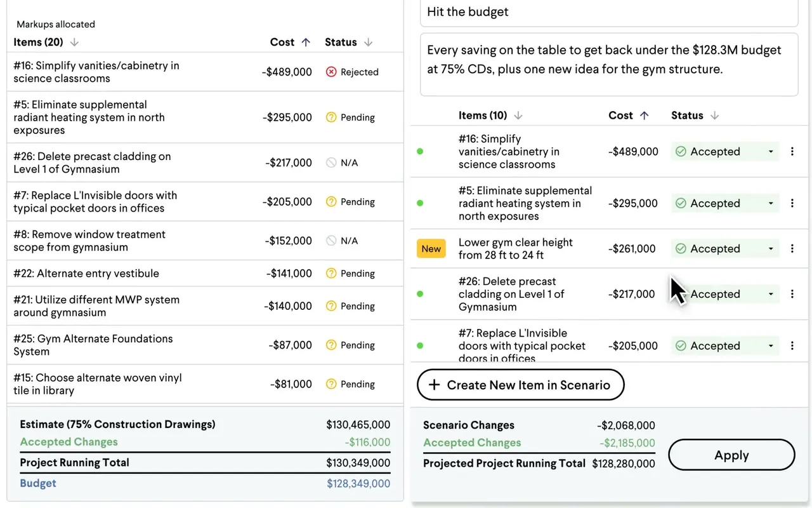Screen dimensions: 812x508
Task: Open more options for Lower gym clear height
Action: 792,249
